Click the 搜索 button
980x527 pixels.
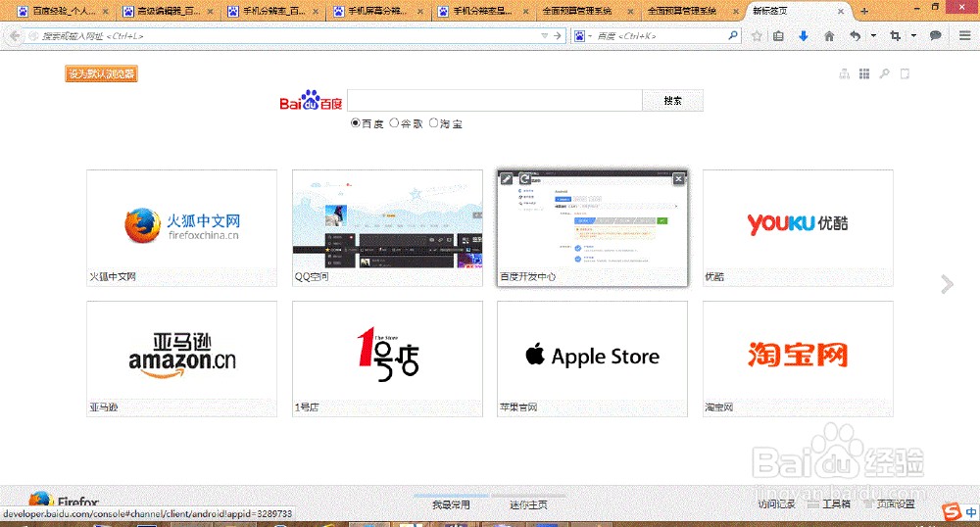672,101
